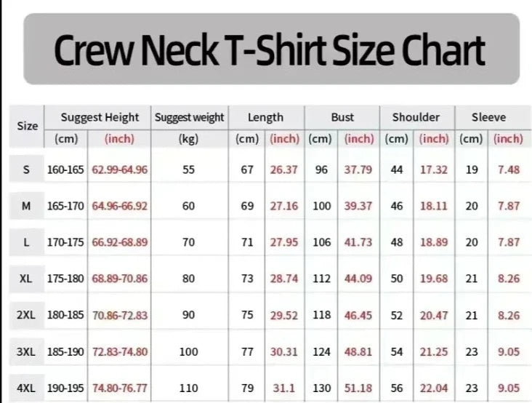
Task: Click the Bust column header
Action: coord(342,117)
